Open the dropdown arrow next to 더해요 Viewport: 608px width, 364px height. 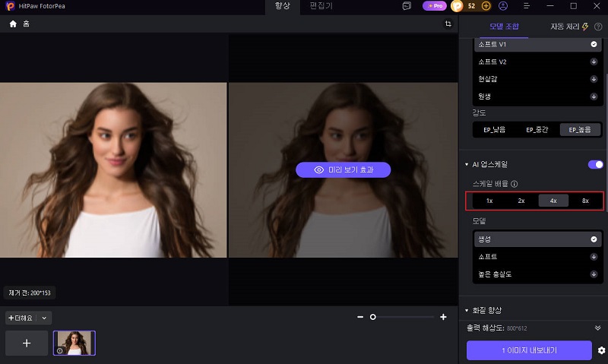(44, 318)
